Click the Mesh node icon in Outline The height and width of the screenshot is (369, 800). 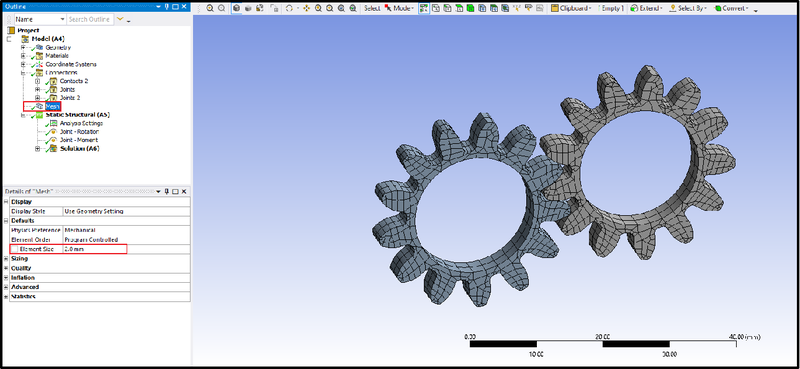coord(39,106)
